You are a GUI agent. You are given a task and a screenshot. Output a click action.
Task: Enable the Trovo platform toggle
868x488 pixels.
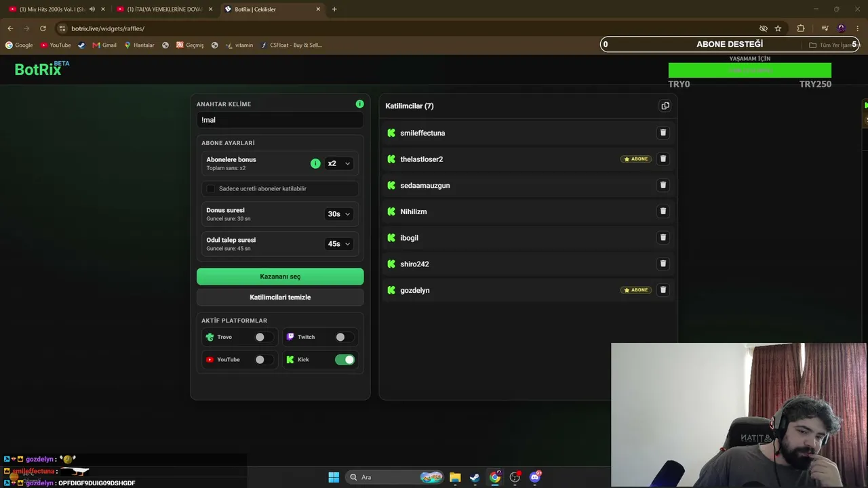pyautogui.click(x=264, y=337)
